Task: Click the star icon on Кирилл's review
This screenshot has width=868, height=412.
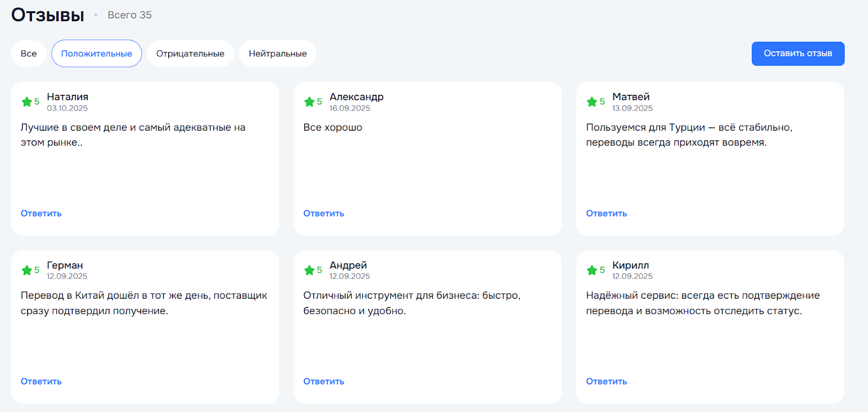Action: [x=592, y=270]
